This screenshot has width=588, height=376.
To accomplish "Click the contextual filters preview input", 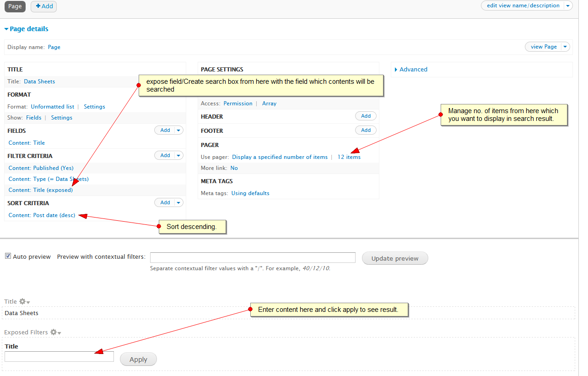I will [x=252, y=257].
